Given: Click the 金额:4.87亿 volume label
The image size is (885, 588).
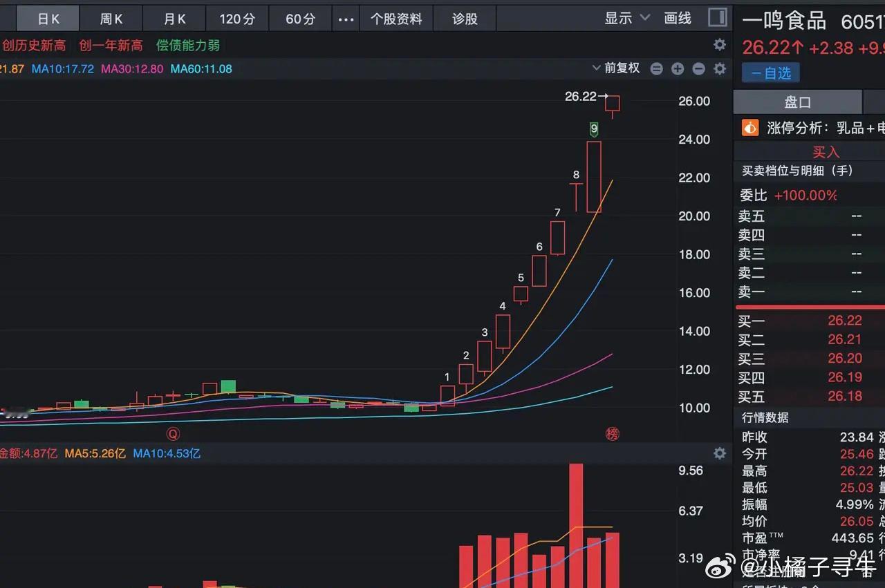Looking at the screenshot, I should [29, 454].
